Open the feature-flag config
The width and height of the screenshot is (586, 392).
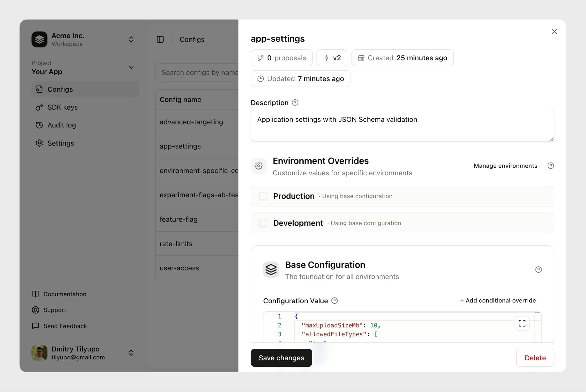tap(179, 219)
